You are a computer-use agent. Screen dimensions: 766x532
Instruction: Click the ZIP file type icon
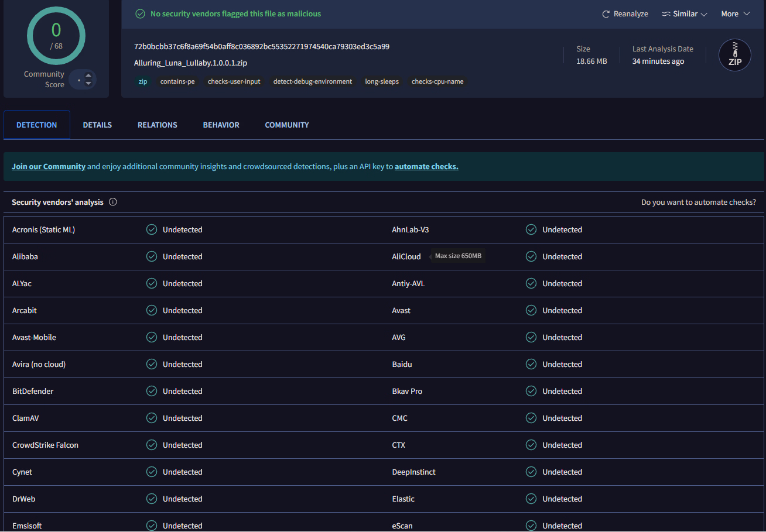click(735, 55)
